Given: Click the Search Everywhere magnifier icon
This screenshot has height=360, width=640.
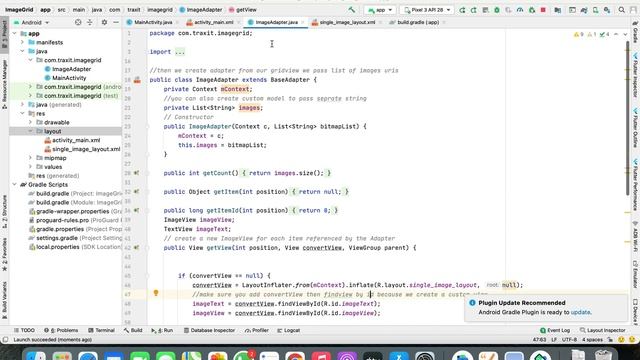Looking at the screenshot, I should coord(622,9).
